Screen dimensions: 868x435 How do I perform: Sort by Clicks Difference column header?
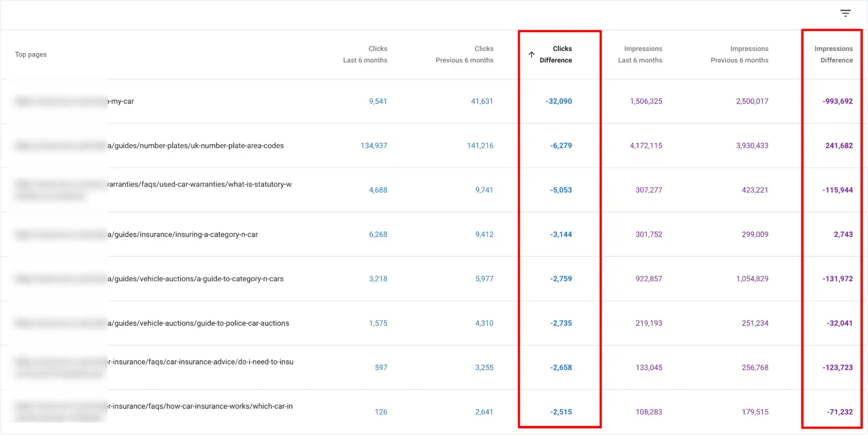(x=556, y=55)
